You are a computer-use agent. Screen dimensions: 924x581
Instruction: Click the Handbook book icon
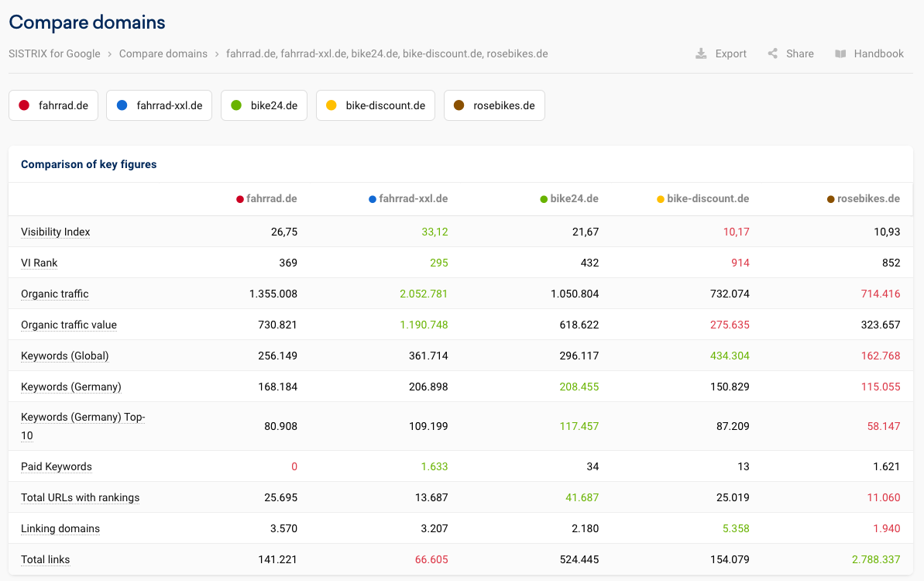[840, 53]
